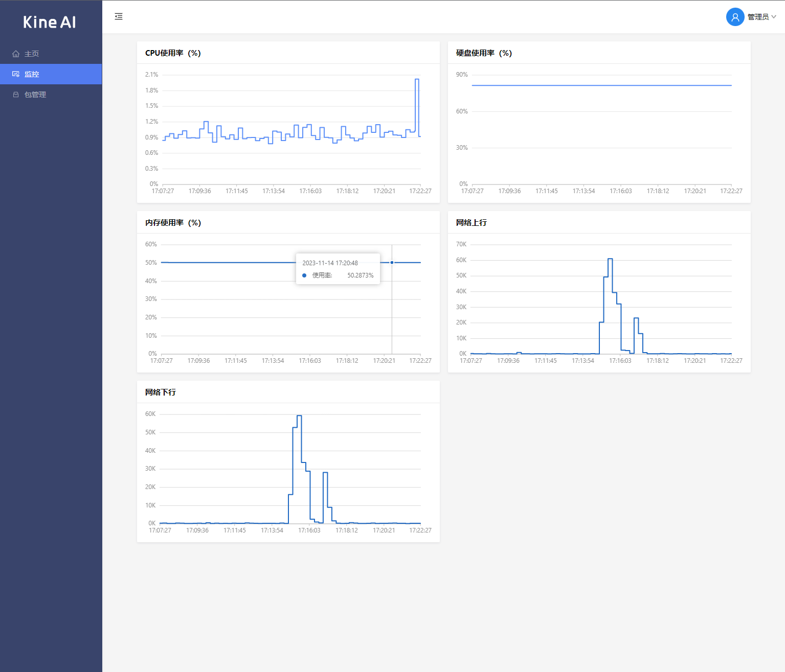
Task: Click the 硬盘使用率 (%) card title
Action: click(x=484, y=53)
